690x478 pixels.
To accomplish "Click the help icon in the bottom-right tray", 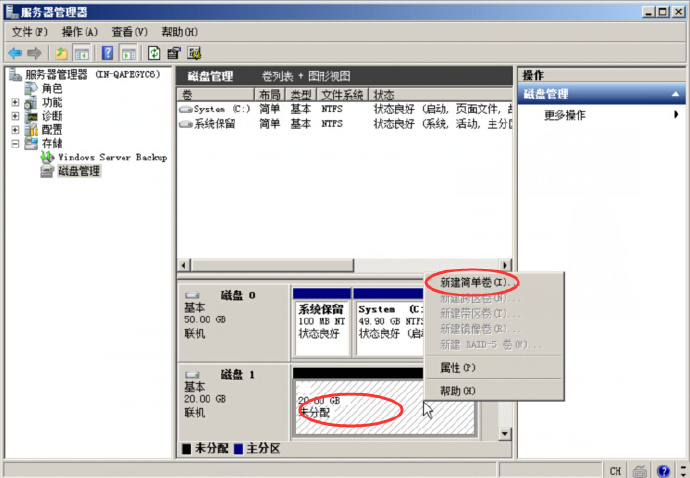I will point(664,470).
